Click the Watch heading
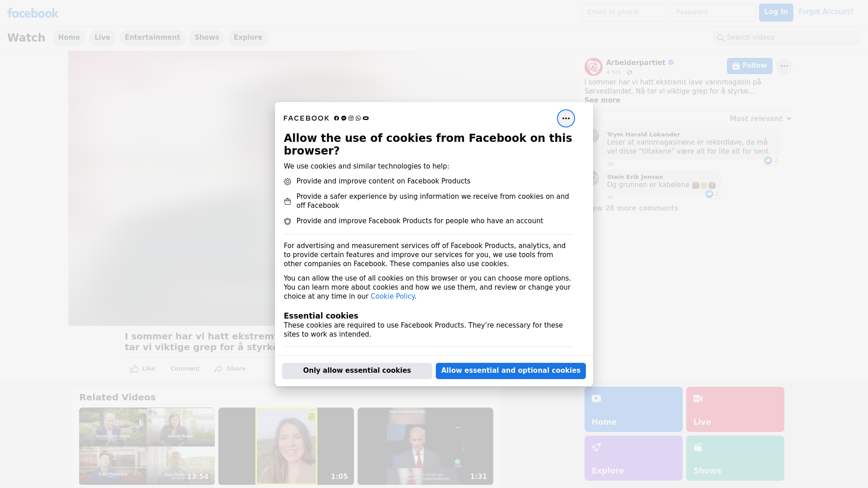Image resolution: width=868 pixels, height=488 pixels. pos(26,38)
